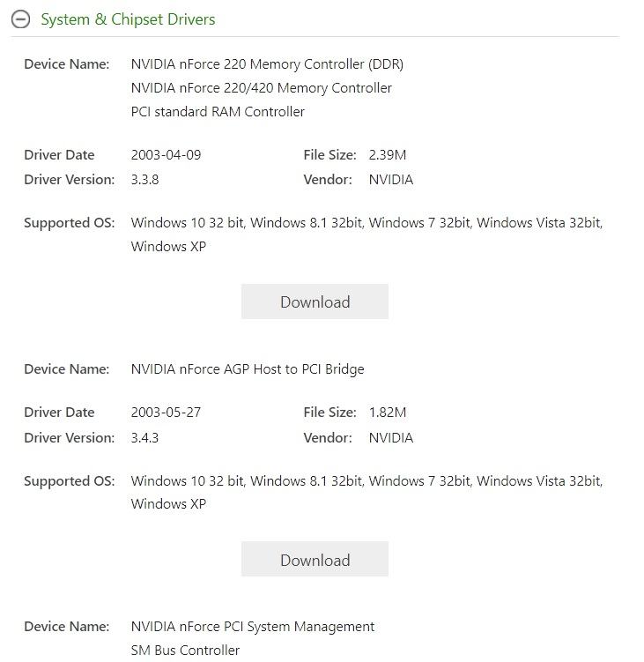
Task: Click the driver date 2003-05-27
Action: click(166, 413)
